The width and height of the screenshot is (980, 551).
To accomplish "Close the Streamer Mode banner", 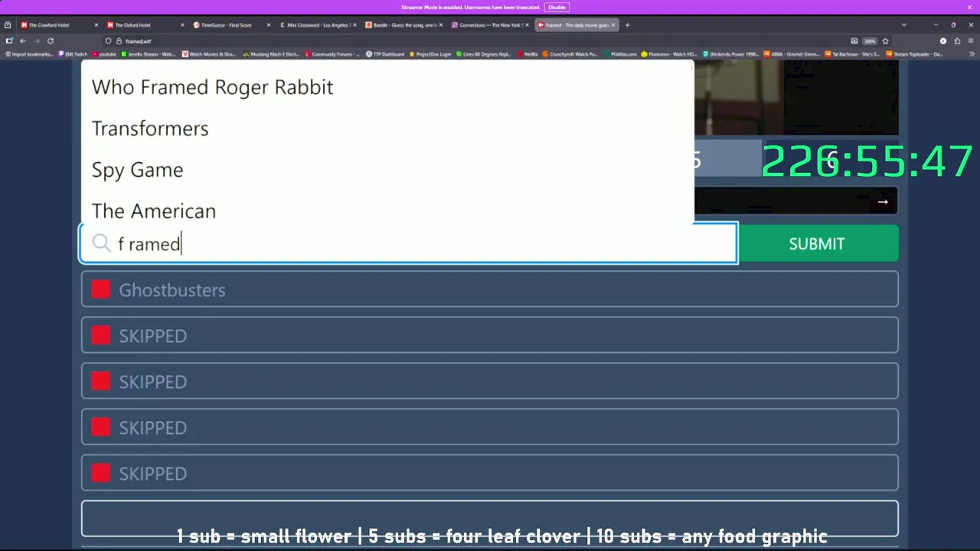I will tap(969, 7).
